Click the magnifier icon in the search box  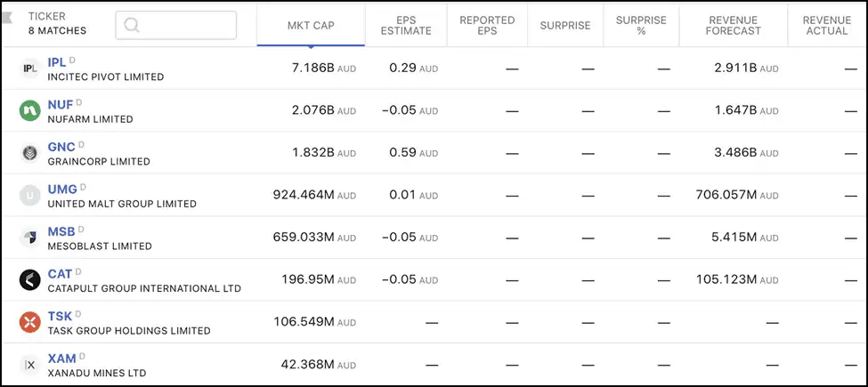[x=132, y=25]
